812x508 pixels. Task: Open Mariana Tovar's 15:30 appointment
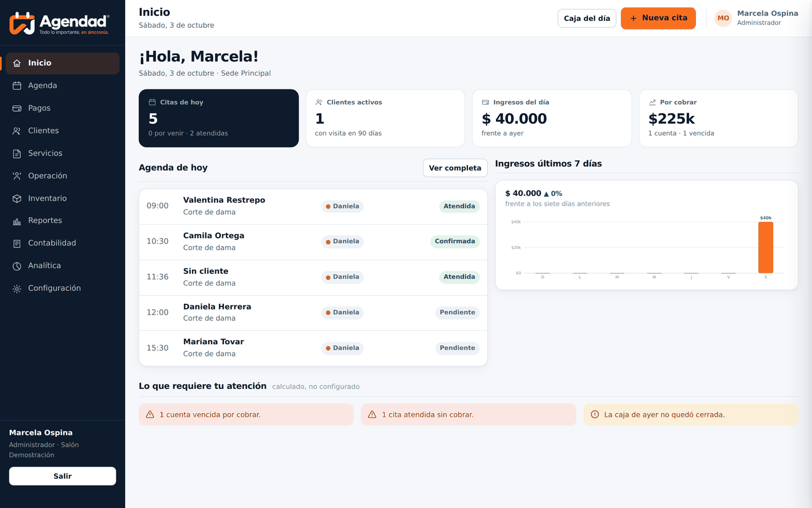click(313, 348)
